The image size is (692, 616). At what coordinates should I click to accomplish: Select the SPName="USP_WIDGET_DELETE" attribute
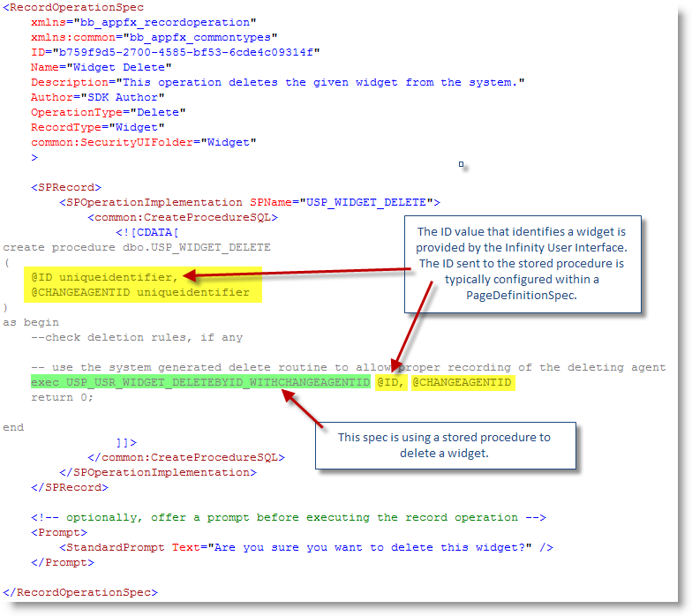pyautogui.click(x=341, y=203)
